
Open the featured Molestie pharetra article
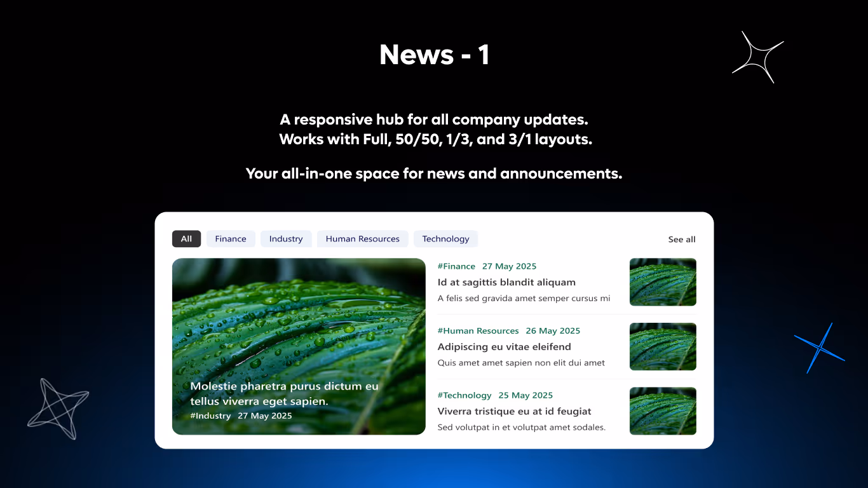[285, 394]
